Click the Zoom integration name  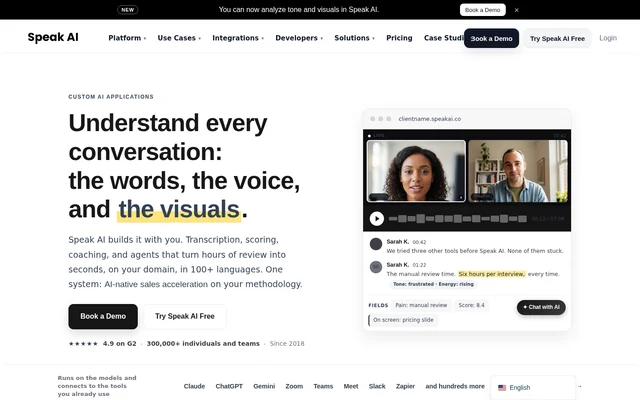(x=294, y=386)
